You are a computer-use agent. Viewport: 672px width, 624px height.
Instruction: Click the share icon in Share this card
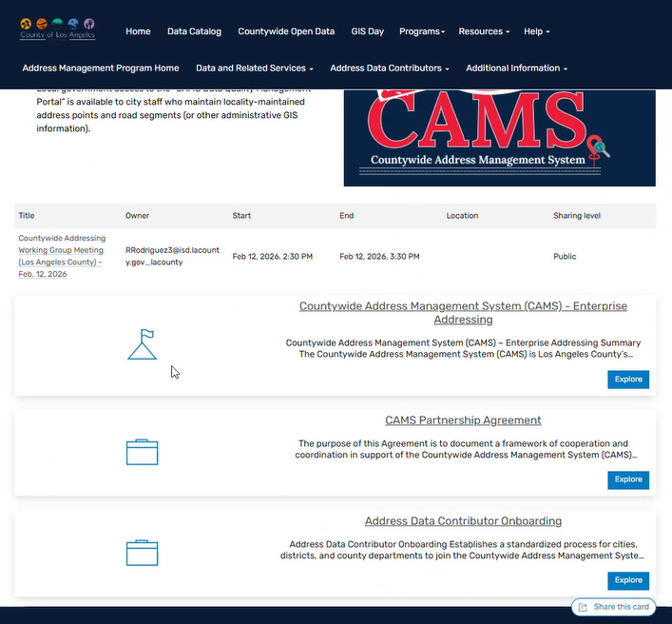tap(583, 607)
